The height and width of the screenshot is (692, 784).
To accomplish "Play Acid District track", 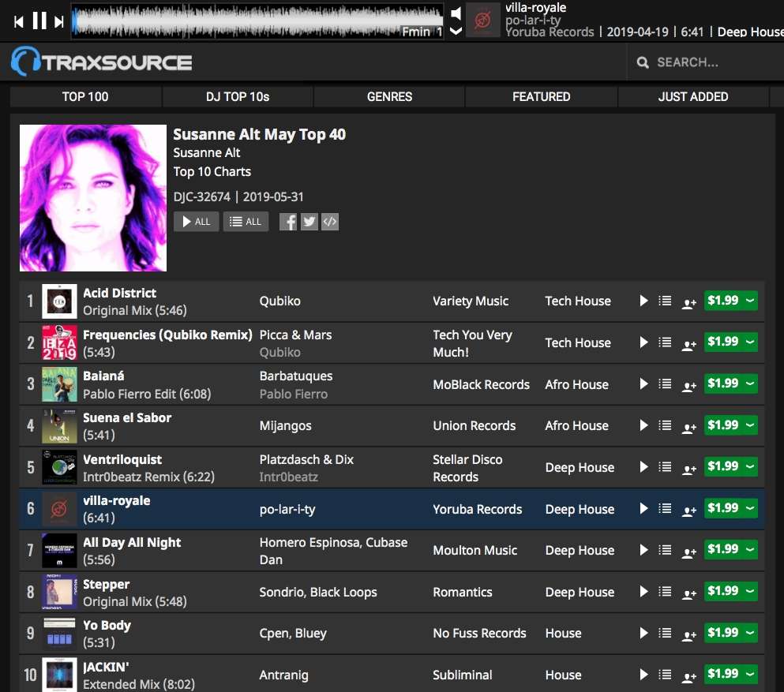I will 643,301.
